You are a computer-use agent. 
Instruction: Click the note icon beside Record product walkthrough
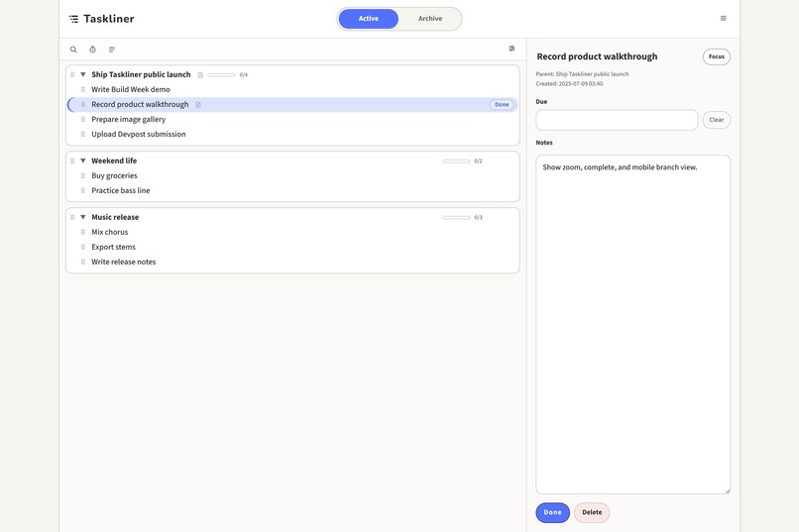198,105
